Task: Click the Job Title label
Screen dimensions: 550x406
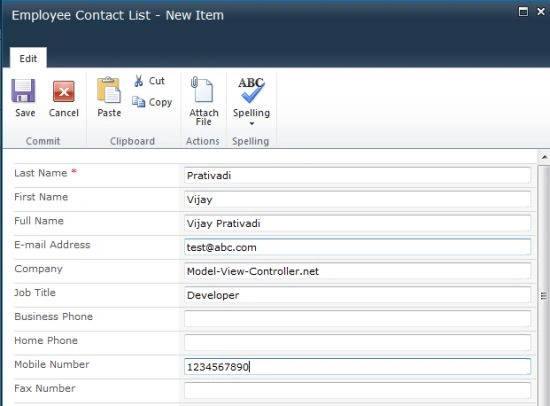Action: click(35, 293)
